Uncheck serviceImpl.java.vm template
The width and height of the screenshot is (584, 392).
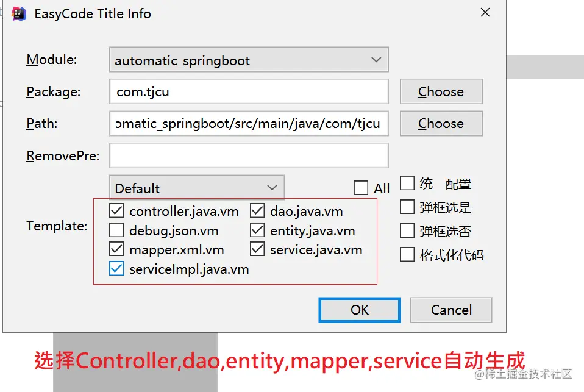[x=116, y=269]
